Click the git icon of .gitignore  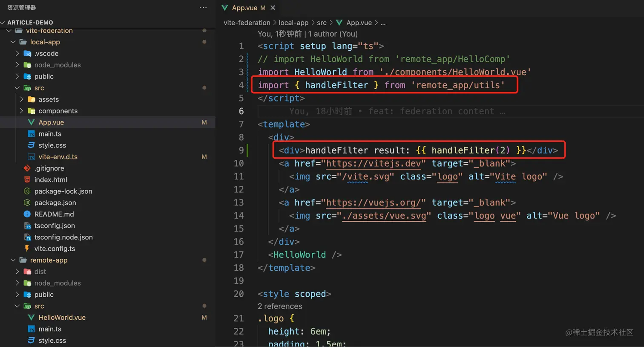(27, 168)
